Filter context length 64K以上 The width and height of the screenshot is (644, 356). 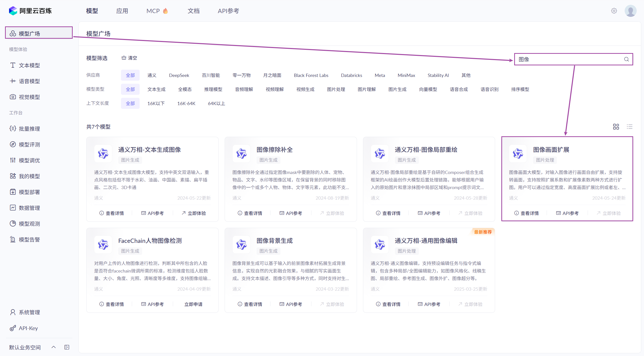click(217, 103)
